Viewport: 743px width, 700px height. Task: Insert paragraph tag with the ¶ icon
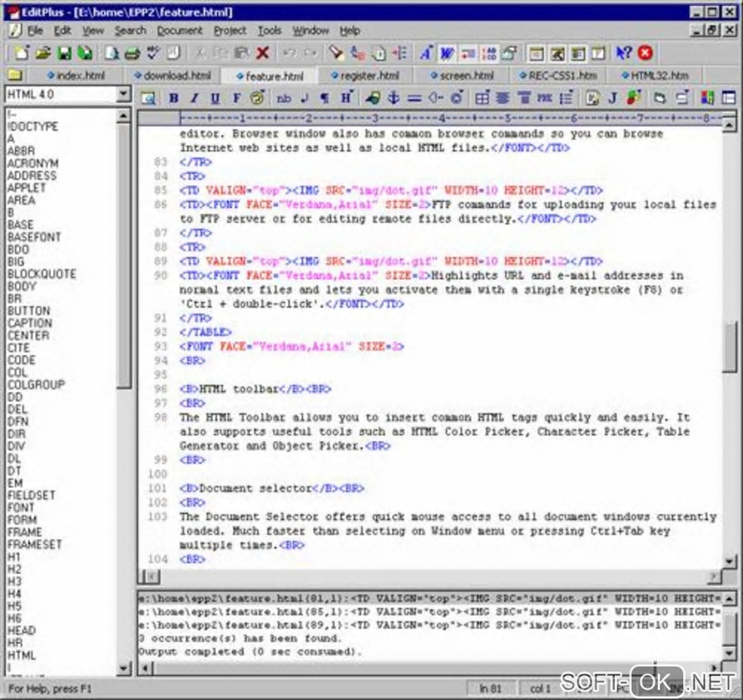325,98
